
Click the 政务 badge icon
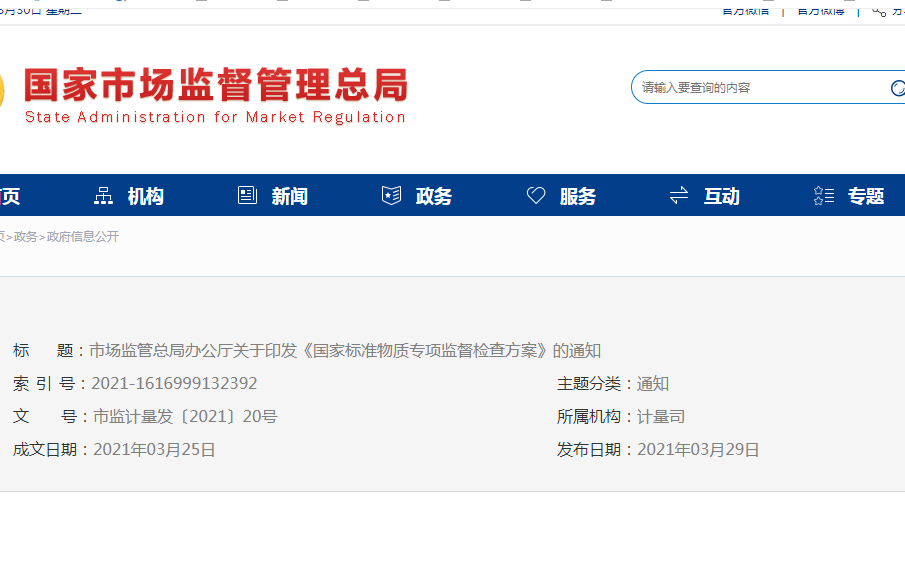(x=391, y=196)
